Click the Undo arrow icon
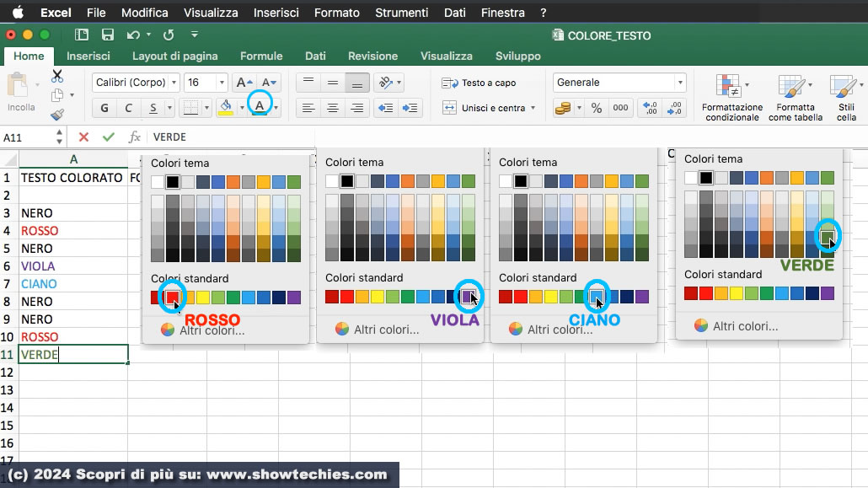The width and height of the screenshot is (868, 488). 133,35
